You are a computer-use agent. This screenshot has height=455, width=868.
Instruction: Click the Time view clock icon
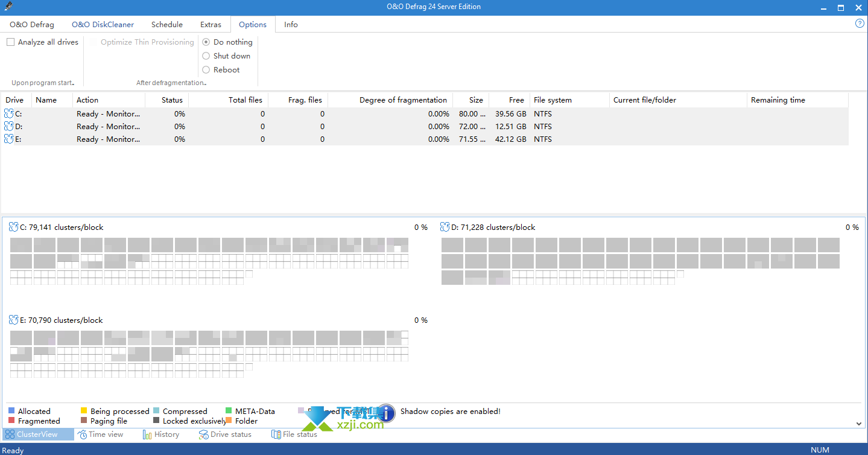[83, 434]
